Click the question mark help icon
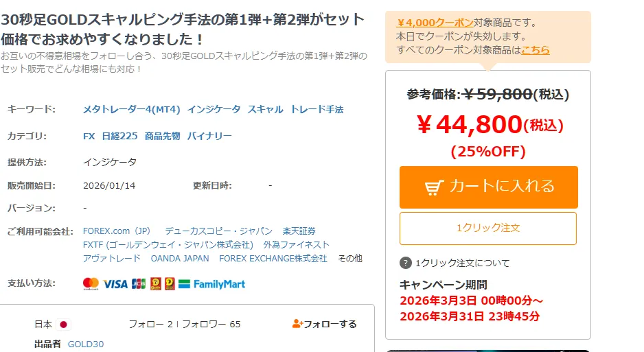The width and height of the screenshot is (644, 352). click(406, 263)
